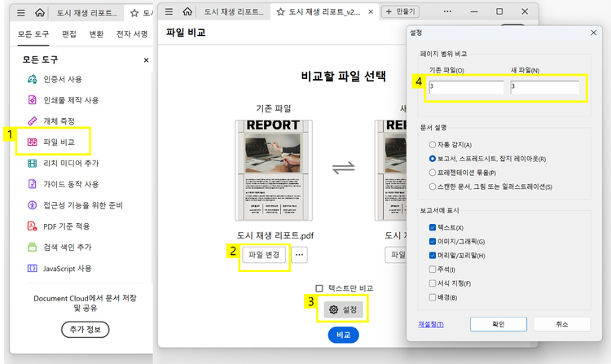611x364 pixels.
Task: Close the 도시 재생 리포트_v2 tab
Action: [371, 12]
